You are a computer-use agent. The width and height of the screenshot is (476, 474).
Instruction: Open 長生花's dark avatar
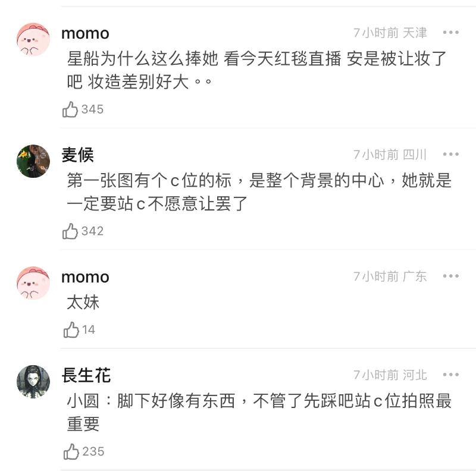(x=33, y=382)
